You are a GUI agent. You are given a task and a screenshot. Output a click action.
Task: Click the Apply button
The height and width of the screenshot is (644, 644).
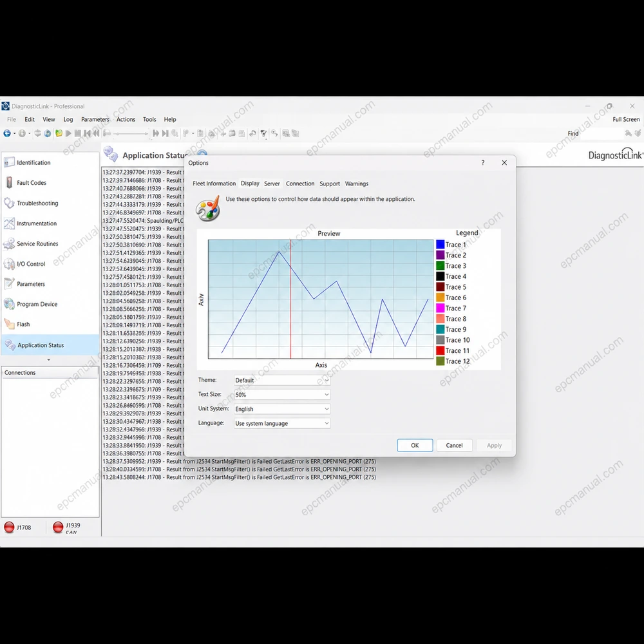point(494,445)
